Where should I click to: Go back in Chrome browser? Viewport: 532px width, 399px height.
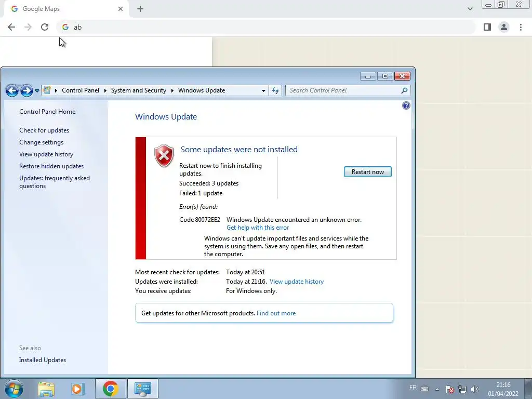11,27
